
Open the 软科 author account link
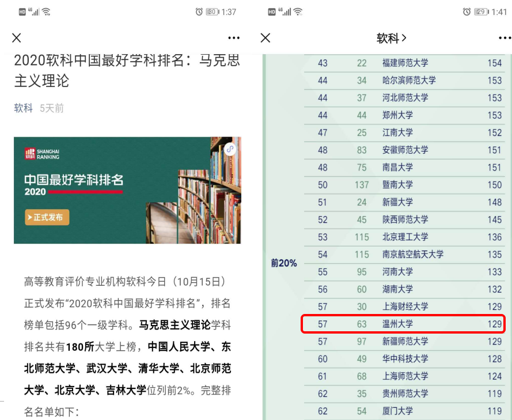24,108
